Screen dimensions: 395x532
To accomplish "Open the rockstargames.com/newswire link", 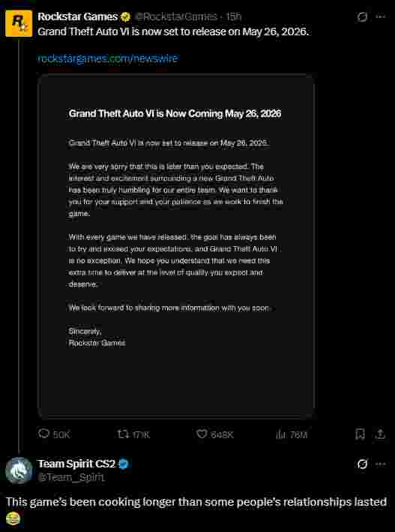I will coord(107,59).
